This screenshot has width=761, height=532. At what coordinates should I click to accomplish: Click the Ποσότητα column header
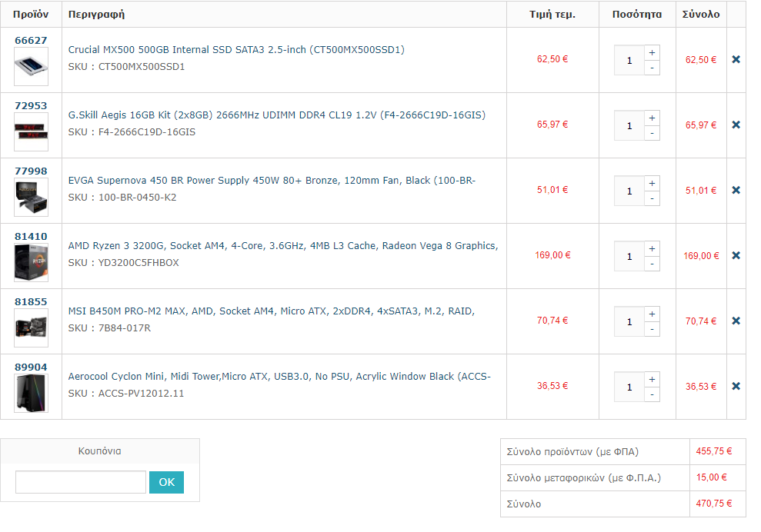(637, 14)
